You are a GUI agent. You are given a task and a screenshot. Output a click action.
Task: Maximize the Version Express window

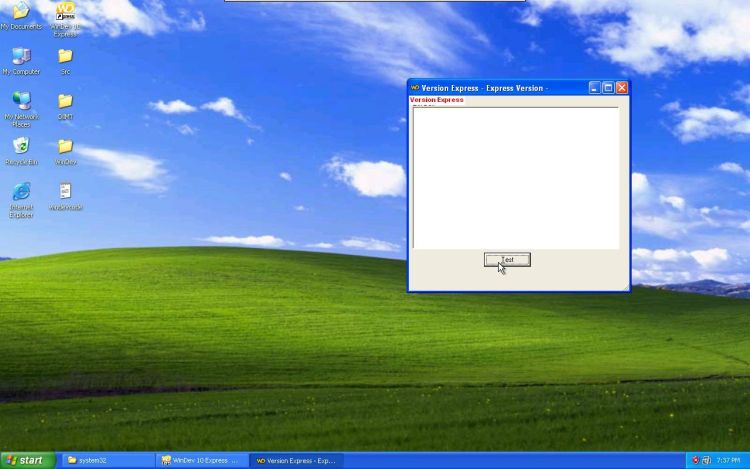coord(608,88)
